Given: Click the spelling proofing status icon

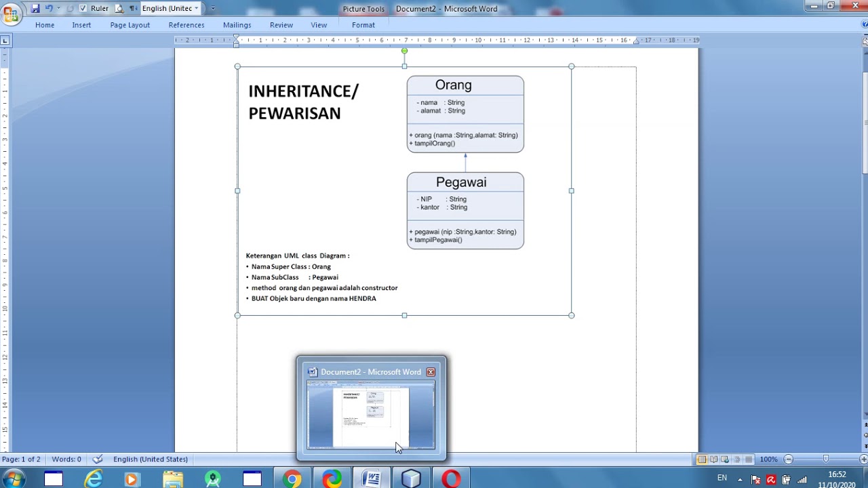Looking at the screenshot, I should click(x=98, y=459).
